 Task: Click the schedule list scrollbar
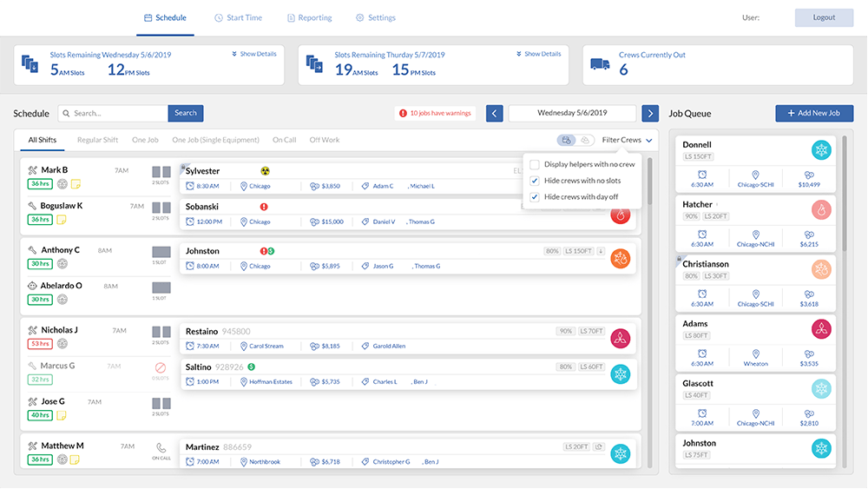(x=650, y=182)
